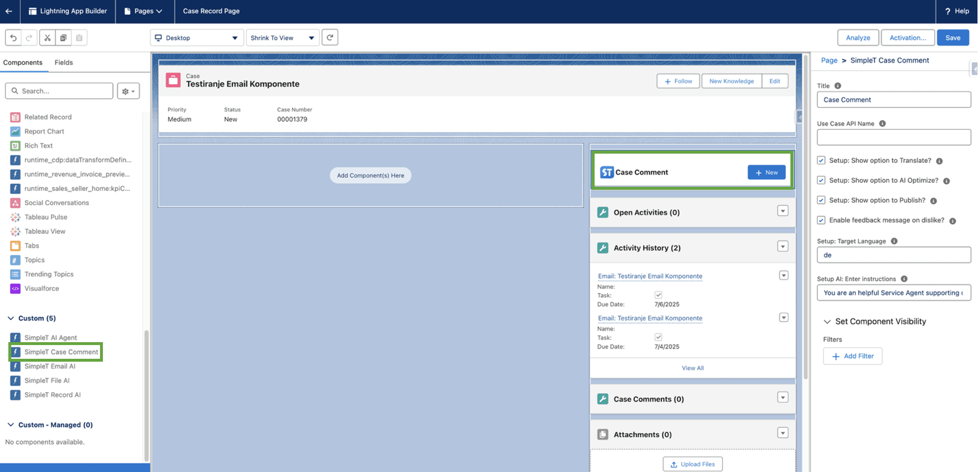Click the Save button
The height and width of the screenshot is (472, 980).
pos(953,37)
